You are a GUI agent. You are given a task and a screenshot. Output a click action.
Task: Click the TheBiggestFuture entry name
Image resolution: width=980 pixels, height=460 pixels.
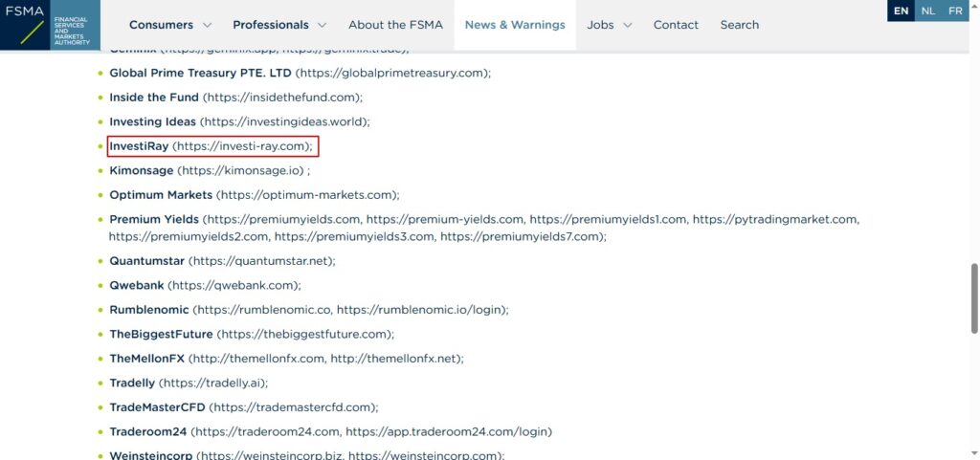(x=161, y=334)
